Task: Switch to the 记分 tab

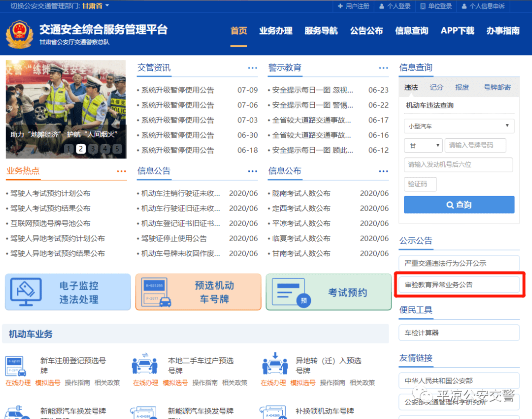Action: point(436,88)
